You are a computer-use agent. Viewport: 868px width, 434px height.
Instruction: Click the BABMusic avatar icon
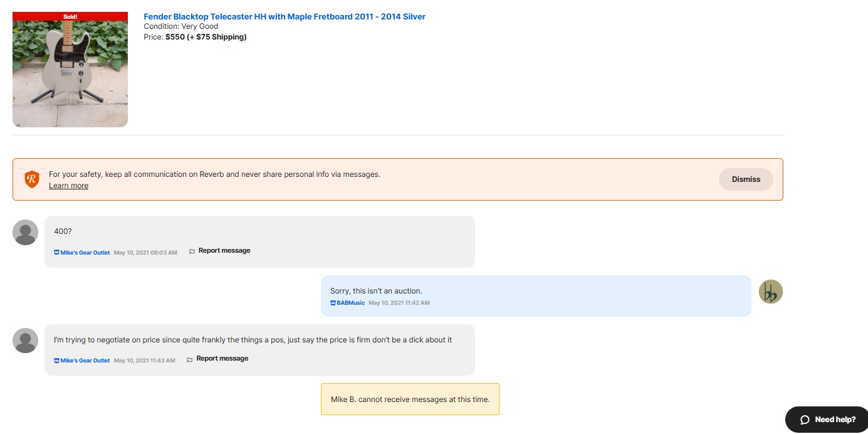(x=771, y=292)
